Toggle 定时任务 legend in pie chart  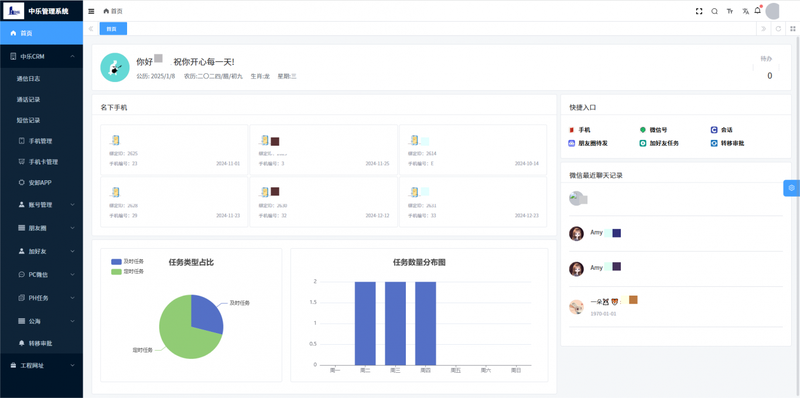click(128, 271)
